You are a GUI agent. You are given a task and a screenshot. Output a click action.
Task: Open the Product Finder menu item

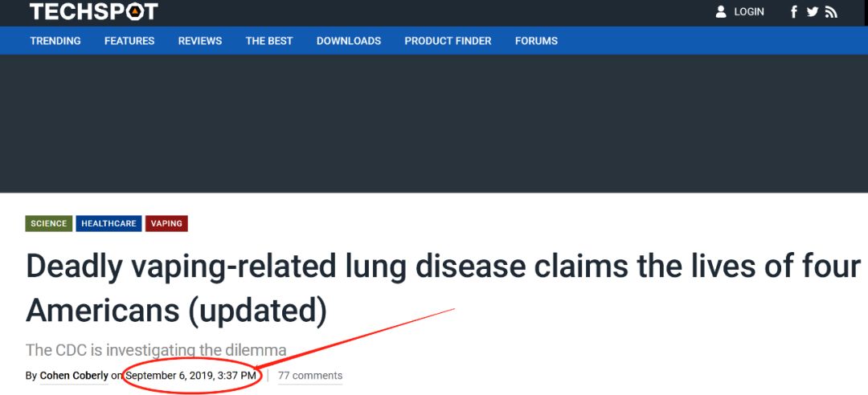click(448, 41)
